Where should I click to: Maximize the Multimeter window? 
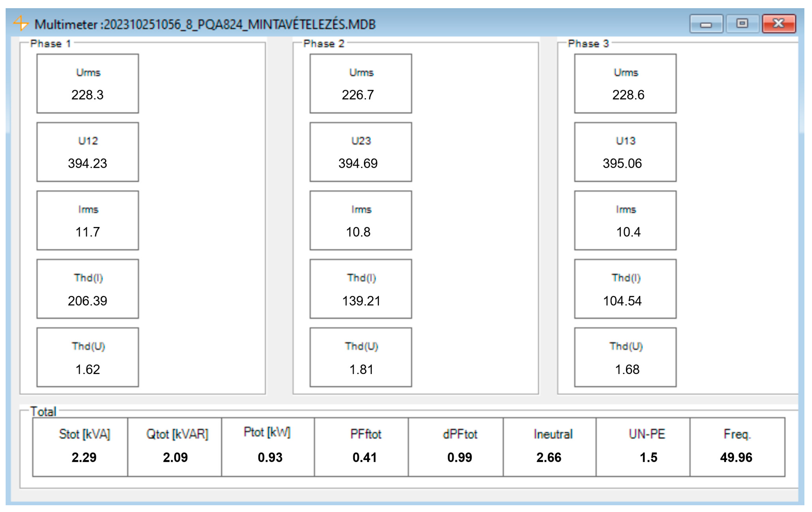tap(742, 24)
